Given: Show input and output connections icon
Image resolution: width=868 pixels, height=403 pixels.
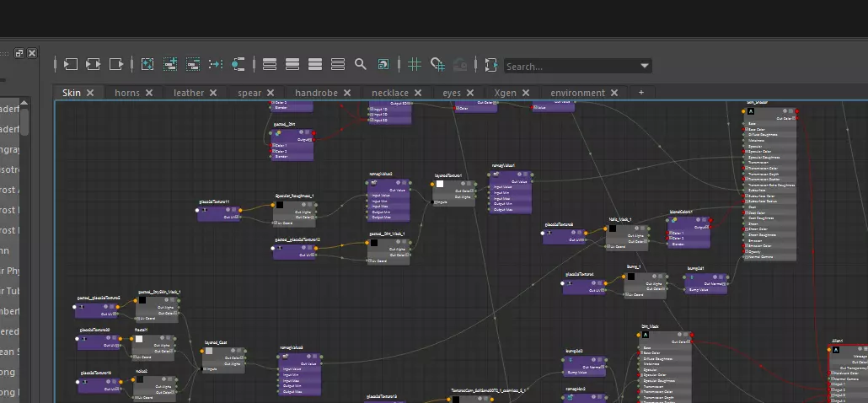Looking at the screenshot, I should pos(93,64).
